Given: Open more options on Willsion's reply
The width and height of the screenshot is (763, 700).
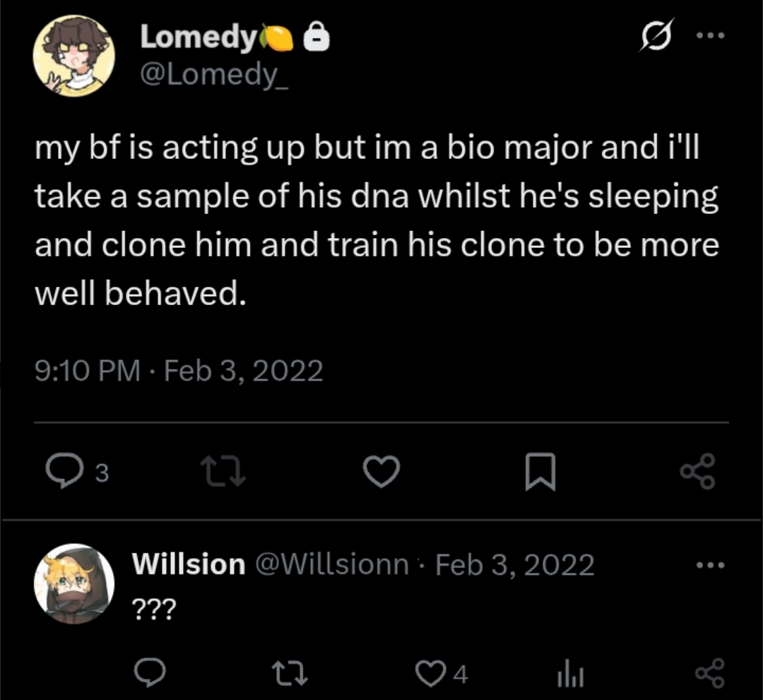Looking at the screenshot, I should (711, 565).
